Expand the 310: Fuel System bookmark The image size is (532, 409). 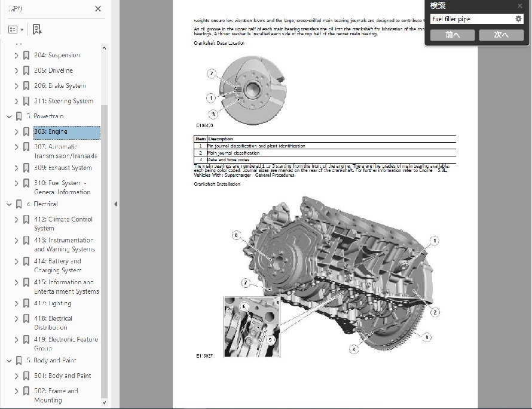[16, 183]
